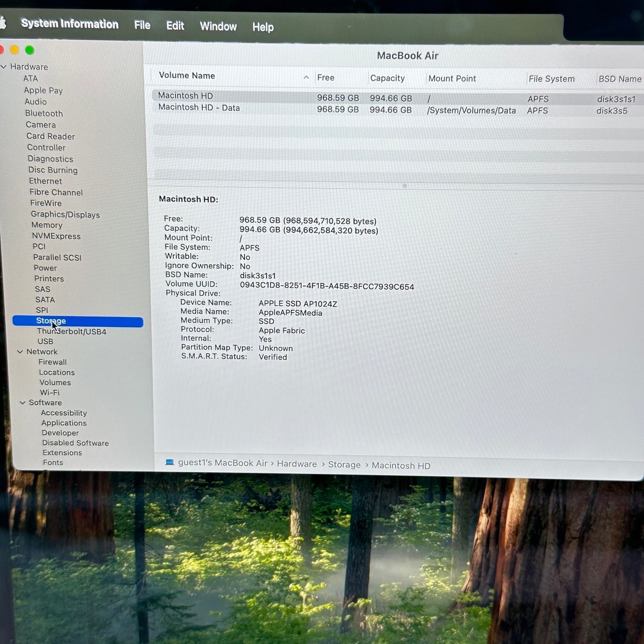Viewport: 644px width, 644px height.
Task: Select SPI in the sidebar
Action: 42,310
